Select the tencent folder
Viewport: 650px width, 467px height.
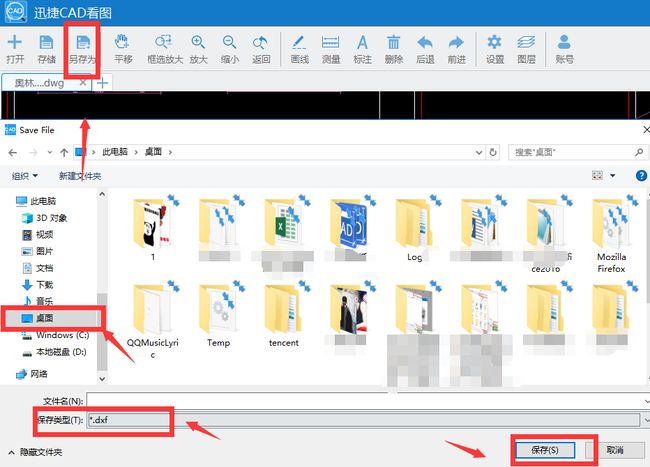284,315
